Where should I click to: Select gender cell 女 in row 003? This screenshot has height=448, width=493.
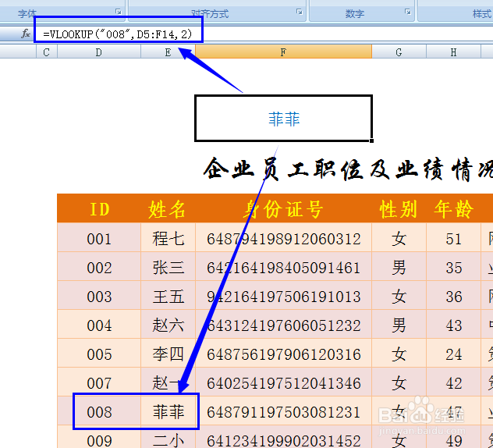[399, 296]
